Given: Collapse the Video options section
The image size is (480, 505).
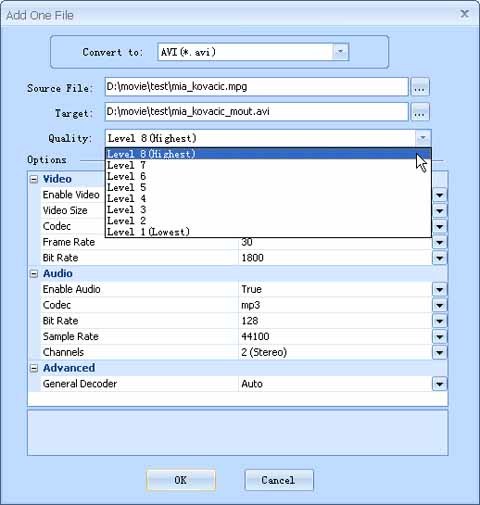Looking at the screenshot, I should point(34,179).
